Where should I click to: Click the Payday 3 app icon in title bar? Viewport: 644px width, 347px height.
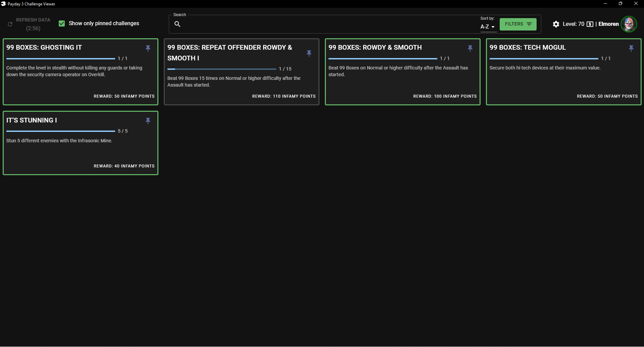coord(3,4)
